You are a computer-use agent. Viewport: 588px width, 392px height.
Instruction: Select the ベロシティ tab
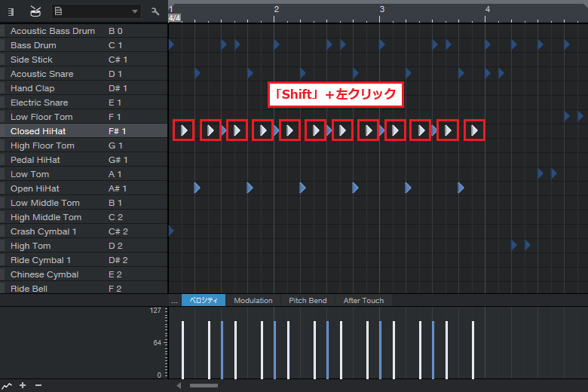pyautogui.click(x=204, y=300)
